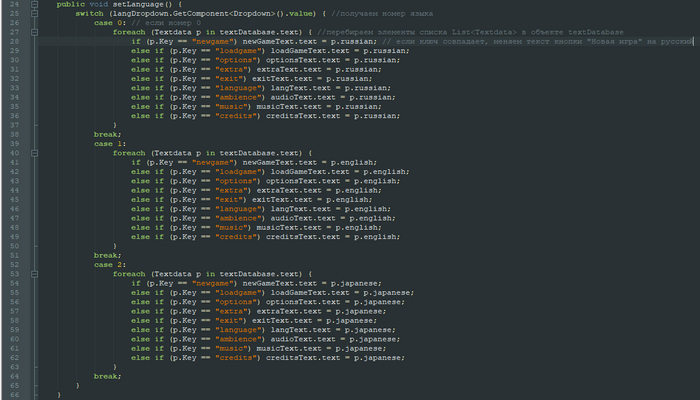Collapse the foreach fold marker at line 27
700x400 pixels.
(34, 32)
